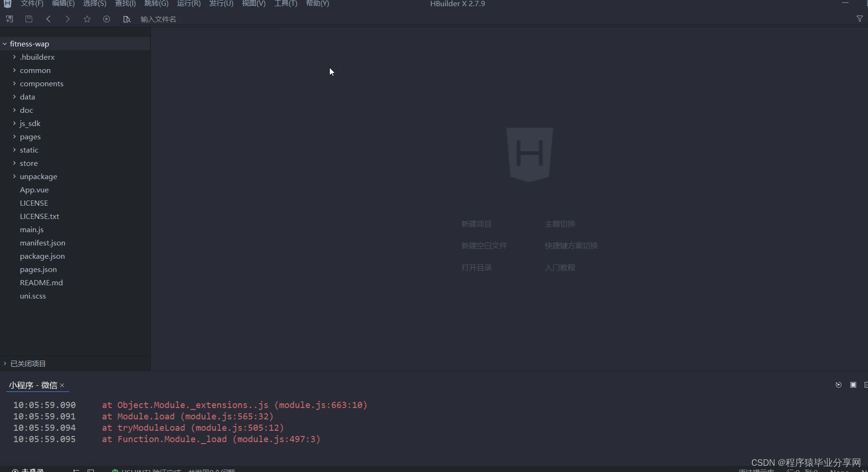Expand the 已关闭项目 section
This screenshot has height=472, width=868.
click(5, 363)
